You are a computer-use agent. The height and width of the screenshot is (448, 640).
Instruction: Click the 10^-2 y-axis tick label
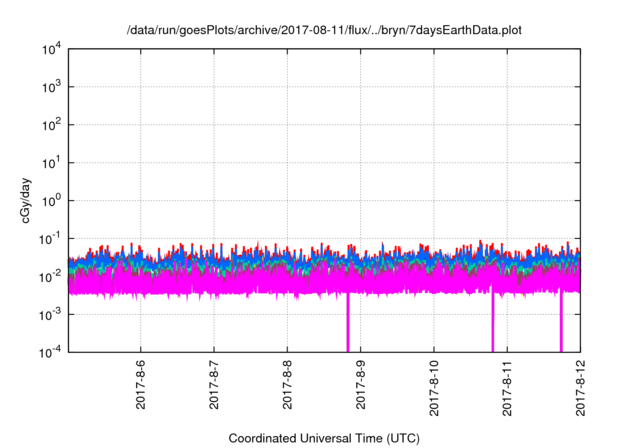(50, 277)
